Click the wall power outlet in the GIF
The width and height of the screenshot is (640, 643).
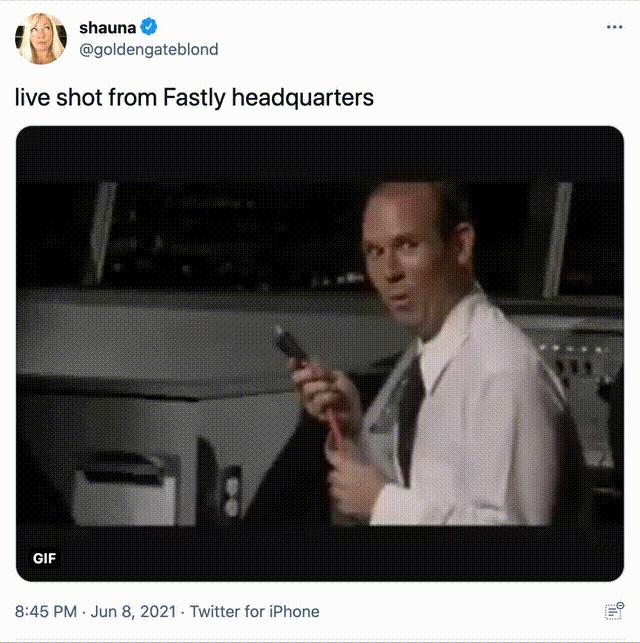pyautogui.click(x=232, y=491)
